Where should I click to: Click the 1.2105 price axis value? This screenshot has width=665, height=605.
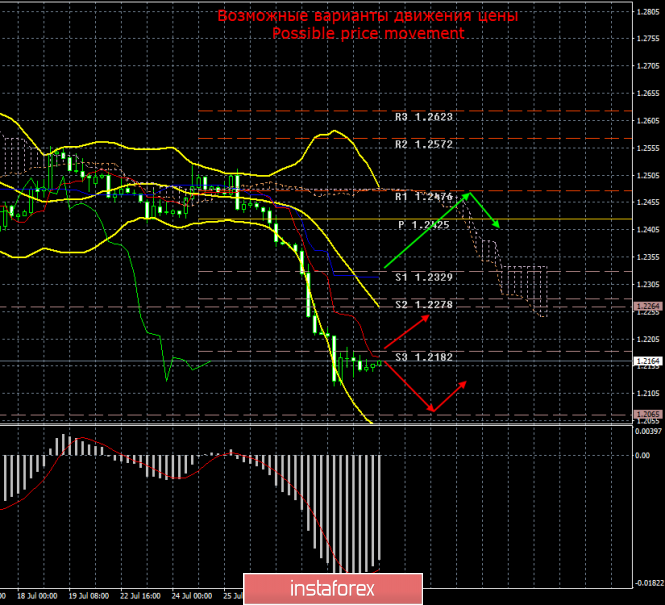648,393
